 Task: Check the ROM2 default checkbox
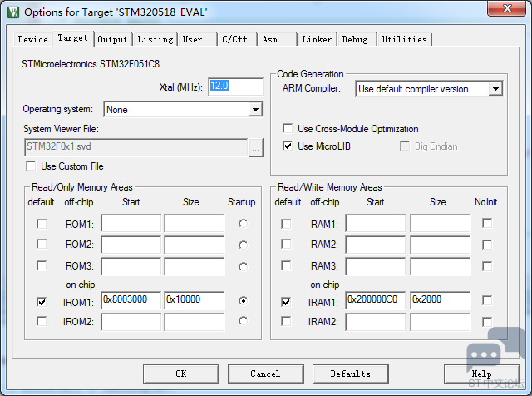pyautogui.click(x=42, y=245)
